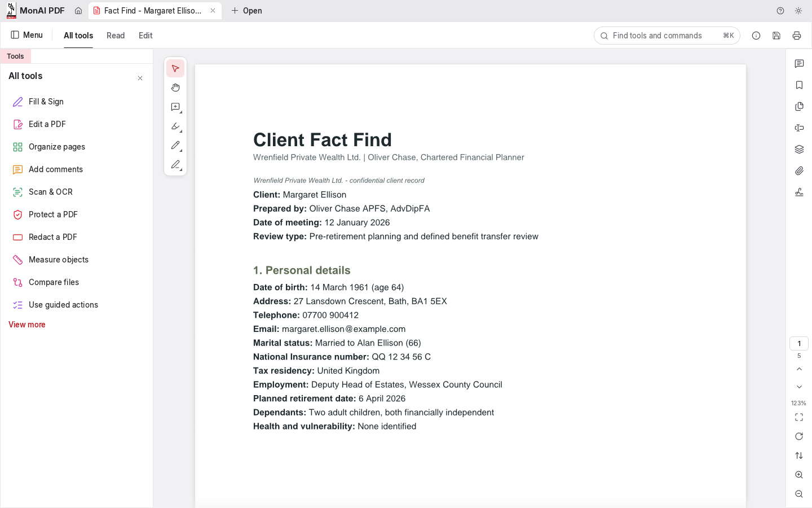Image resolution: width=812 pixels, height=508 pixels.
Task: Click the Find tools and commands search box
Action: click(x=667, y=36)
